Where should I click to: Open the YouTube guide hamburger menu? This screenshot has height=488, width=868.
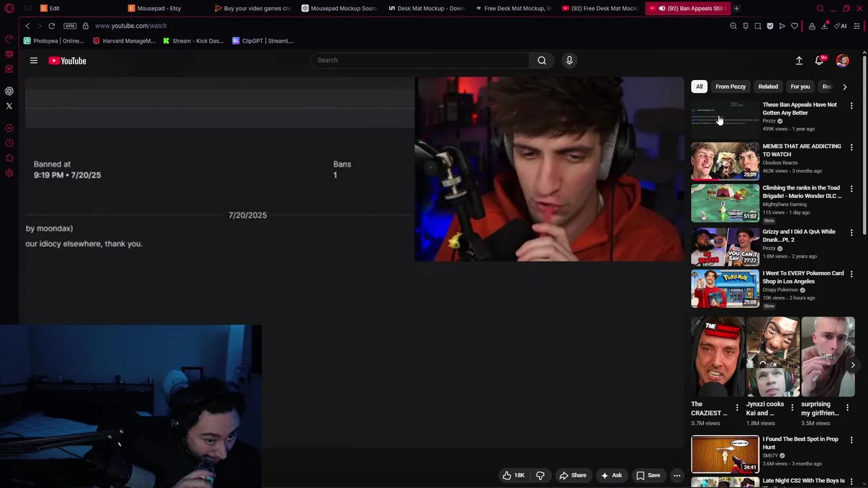(x=33, y=60)
